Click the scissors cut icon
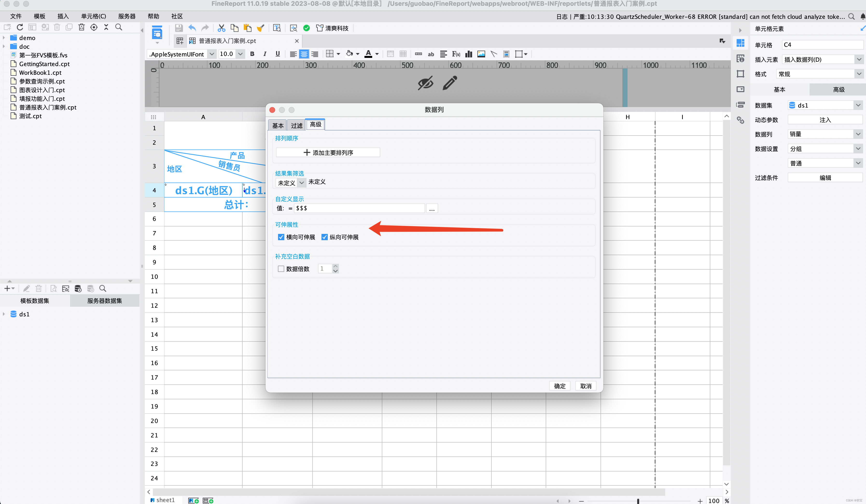 coord(221,28)
